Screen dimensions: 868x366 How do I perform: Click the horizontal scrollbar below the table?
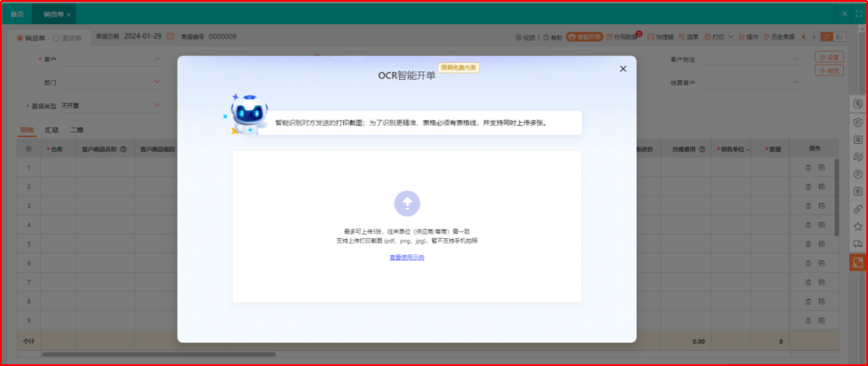point(159,354)
